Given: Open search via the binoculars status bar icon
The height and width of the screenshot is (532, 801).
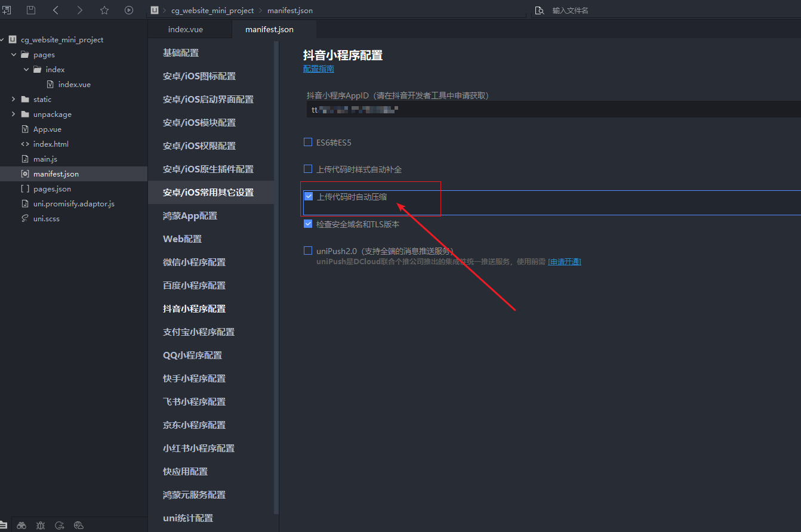Looking at the screenshot, I should pyautogui.click(x=21, y=525).
